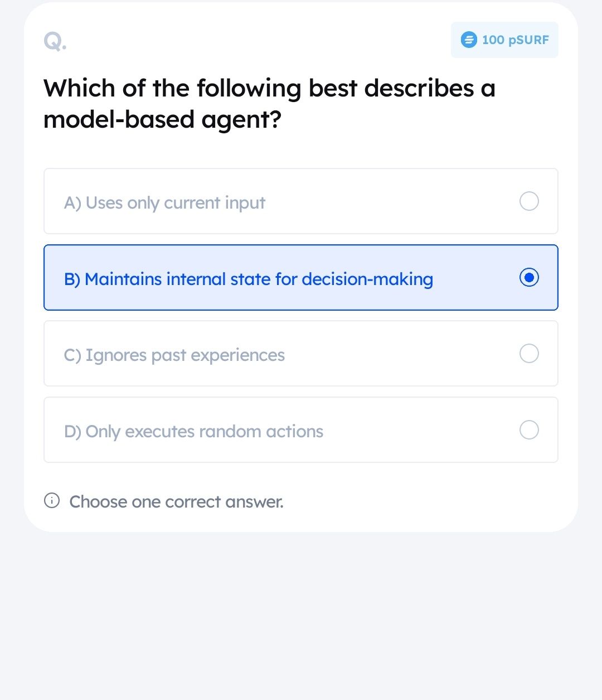Click 'Choose one correct answer' label
602x700 pixels.
(176, 501)
